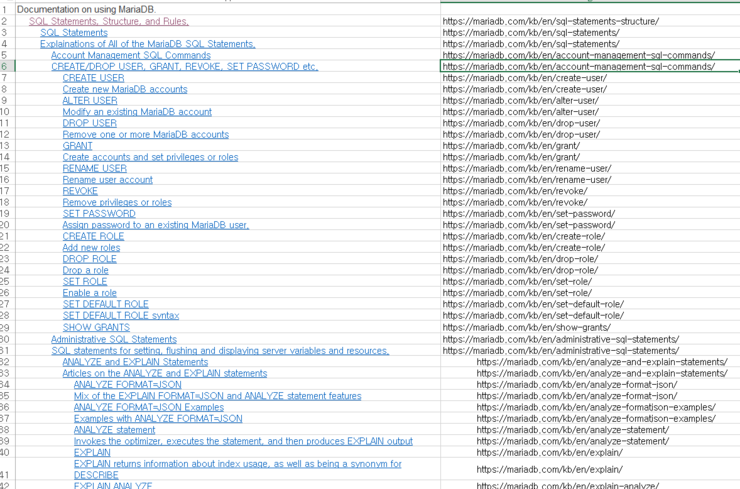Select the URL cell ending 'sql-statements-structure/'

590,21
